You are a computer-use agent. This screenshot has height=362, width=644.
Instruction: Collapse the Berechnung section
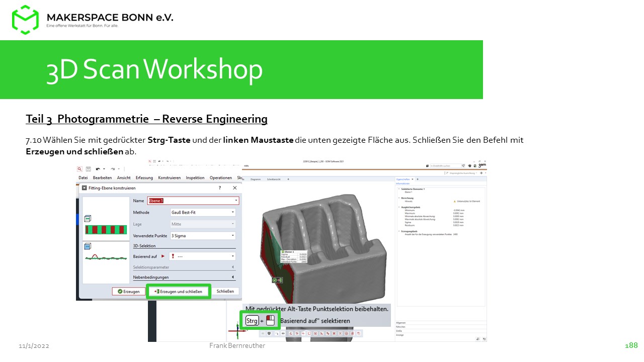[x=398, y=198]
